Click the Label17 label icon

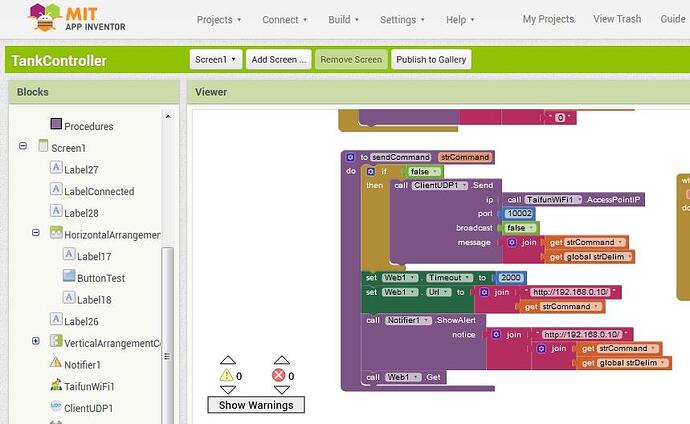pyautogui.click(x=69, y=254)
